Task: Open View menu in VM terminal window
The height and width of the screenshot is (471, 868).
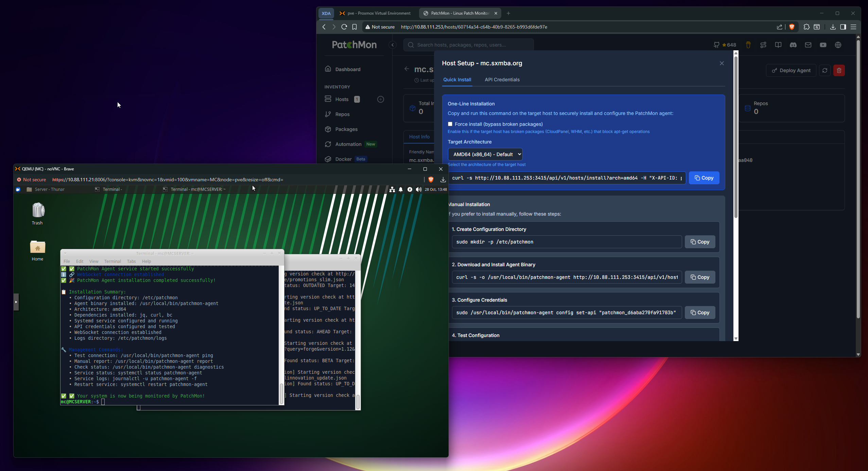Action: coord(94,262)
